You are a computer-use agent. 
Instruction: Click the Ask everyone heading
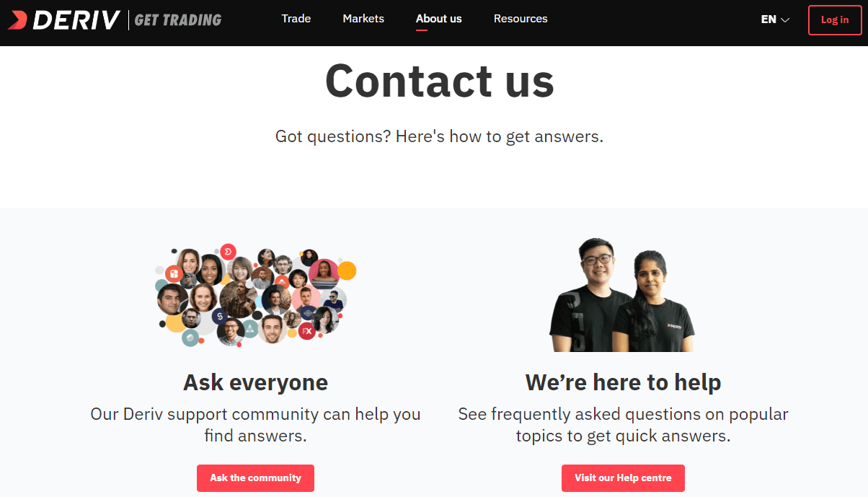[x=255, y=382]
